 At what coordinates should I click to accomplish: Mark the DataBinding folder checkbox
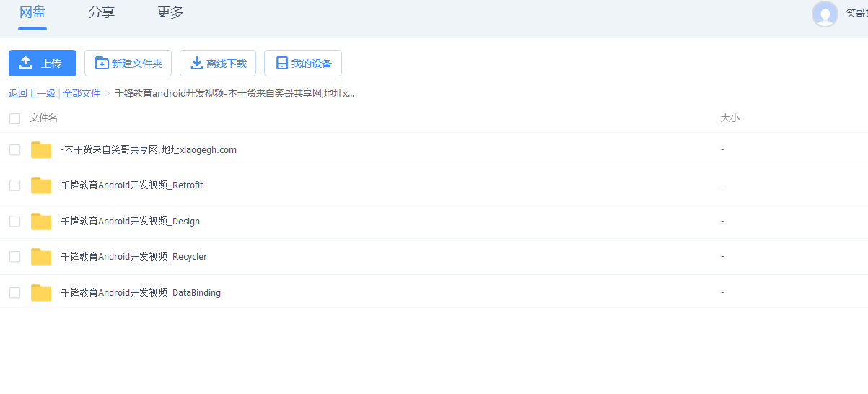(14, 293)
